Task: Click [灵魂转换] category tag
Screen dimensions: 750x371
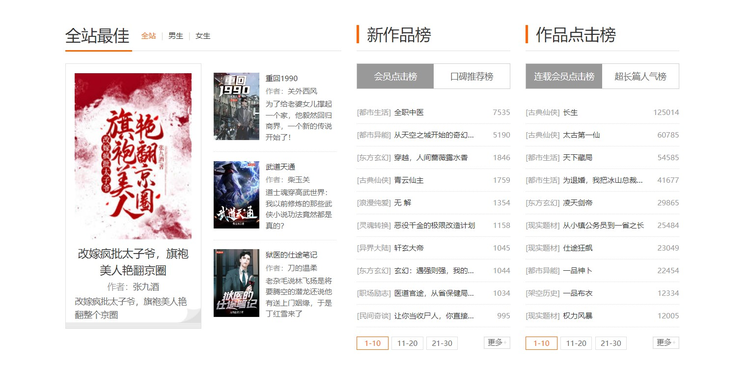Action: coord(374,225)
